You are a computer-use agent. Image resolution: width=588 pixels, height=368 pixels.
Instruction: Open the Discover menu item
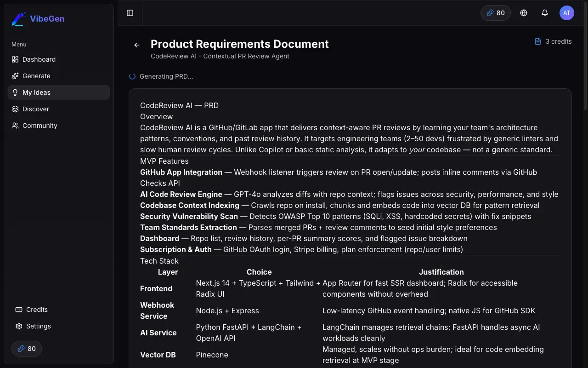pos(59,109)
